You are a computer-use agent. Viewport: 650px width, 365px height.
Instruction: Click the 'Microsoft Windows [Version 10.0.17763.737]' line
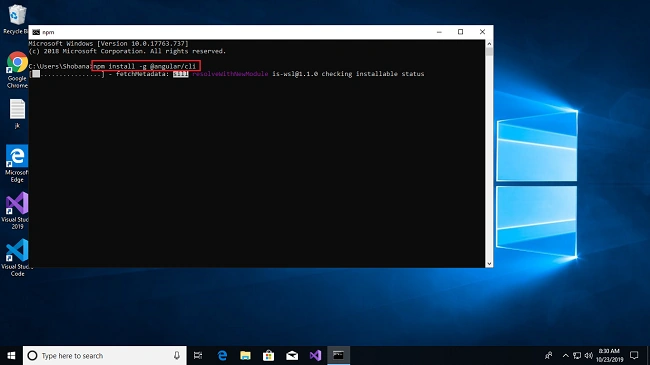[109, 44]
